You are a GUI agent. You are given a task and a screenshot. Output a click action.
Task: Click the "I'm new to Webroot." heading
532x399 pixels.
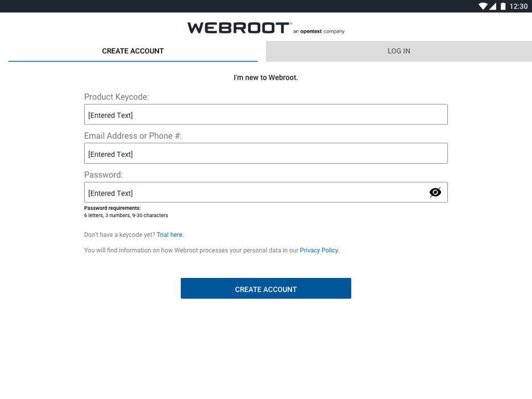pos(265,77)
